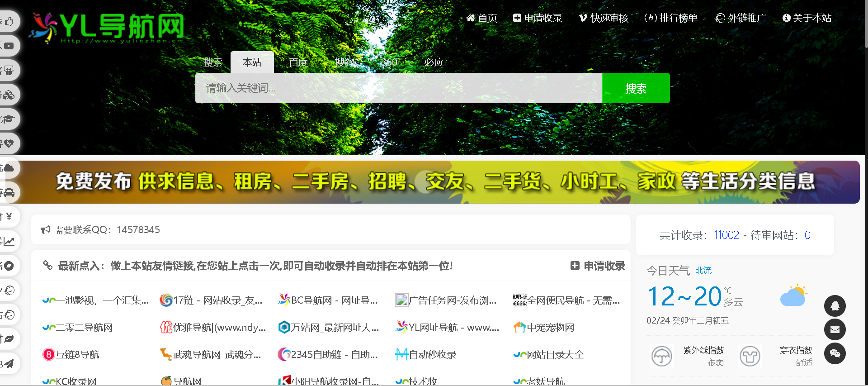Click the cloudy weather icon

[x=794, y=296]
